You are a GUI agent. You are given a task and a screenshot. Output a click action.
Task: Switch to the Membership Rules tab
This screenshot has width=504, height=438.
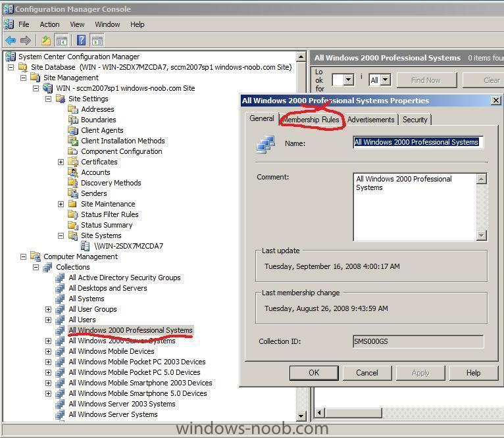[311, 120]
